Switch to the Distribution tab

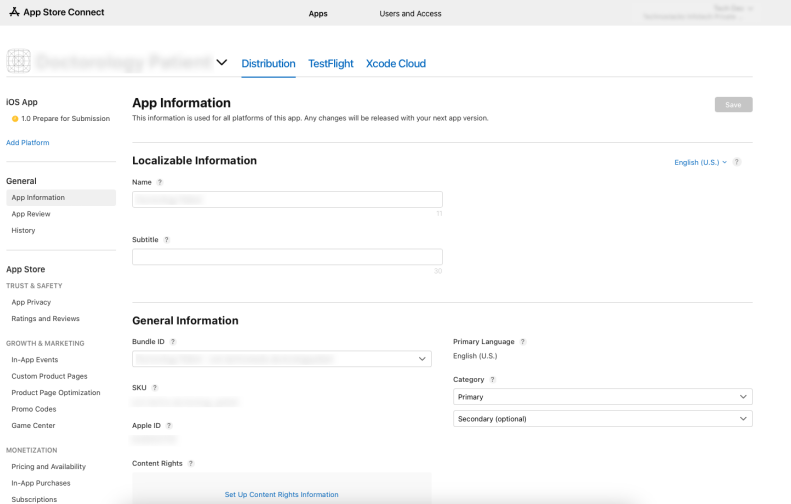(268, 64)
